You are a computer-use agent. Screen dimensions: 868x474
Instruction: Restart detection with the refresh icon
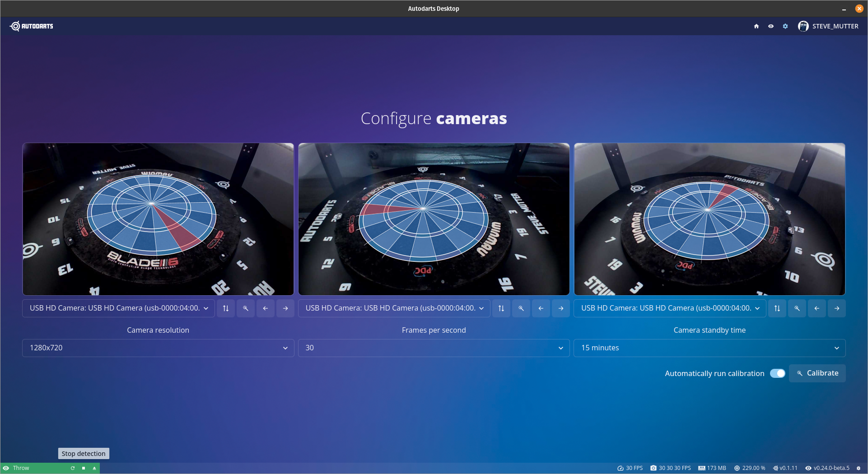pos(73,468)
